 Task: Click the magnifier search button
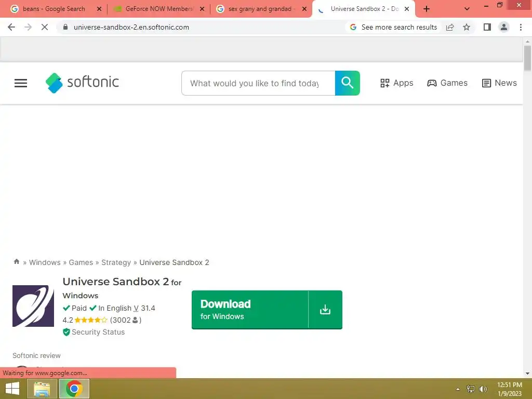coord(347,83)
